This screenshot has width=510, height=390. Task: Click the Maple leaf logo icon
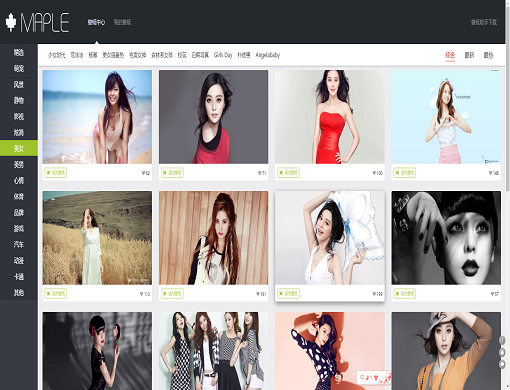(11, 23)
